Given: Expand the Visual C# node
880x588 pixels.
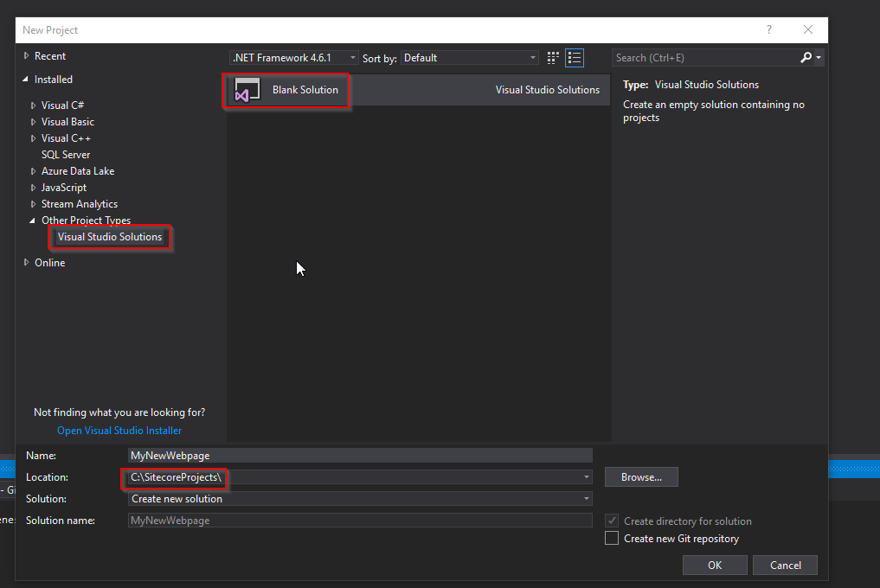Looking at the screenshot, I should [x=33, y=105].
